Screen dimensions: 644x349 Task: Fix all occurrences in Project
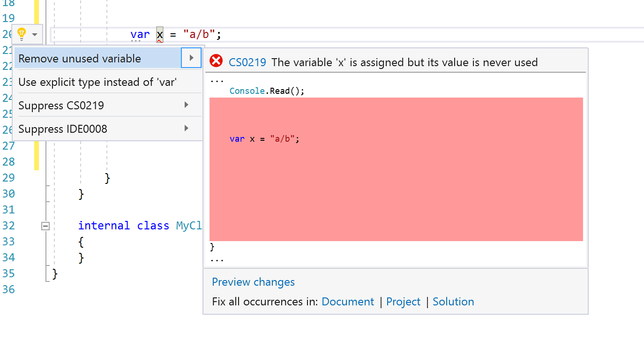403,302
